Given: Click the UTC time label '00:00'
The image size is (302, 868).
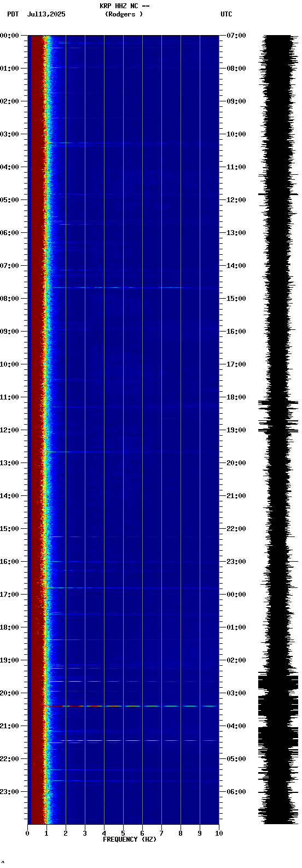Looking at the screenshot, I should [x=236, y=595].
